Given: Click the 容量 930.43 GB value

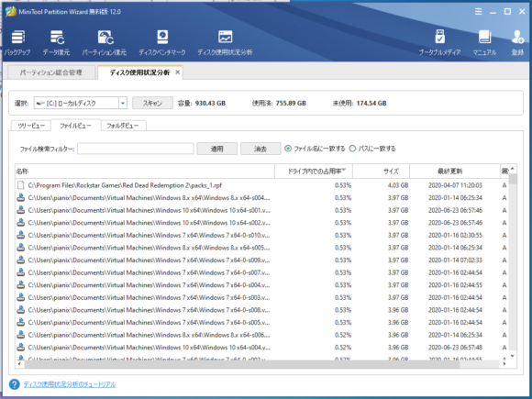Looking at the screenshot, I should tap(210, 103).
